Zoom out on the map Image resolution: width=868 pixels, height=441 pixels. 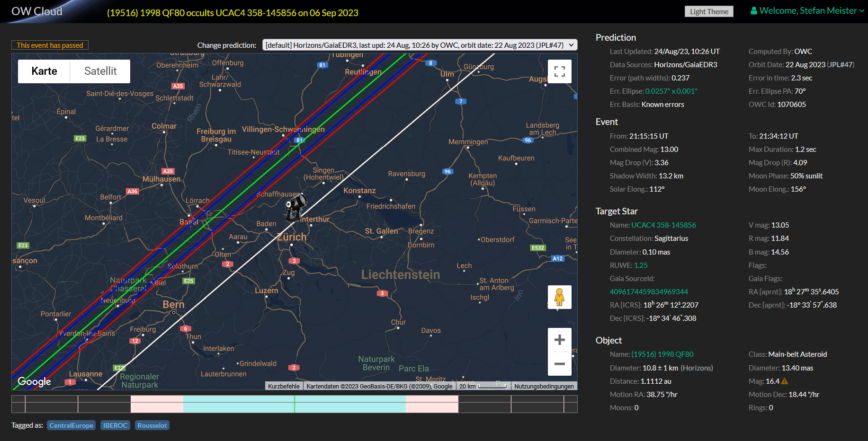[559, 364]
